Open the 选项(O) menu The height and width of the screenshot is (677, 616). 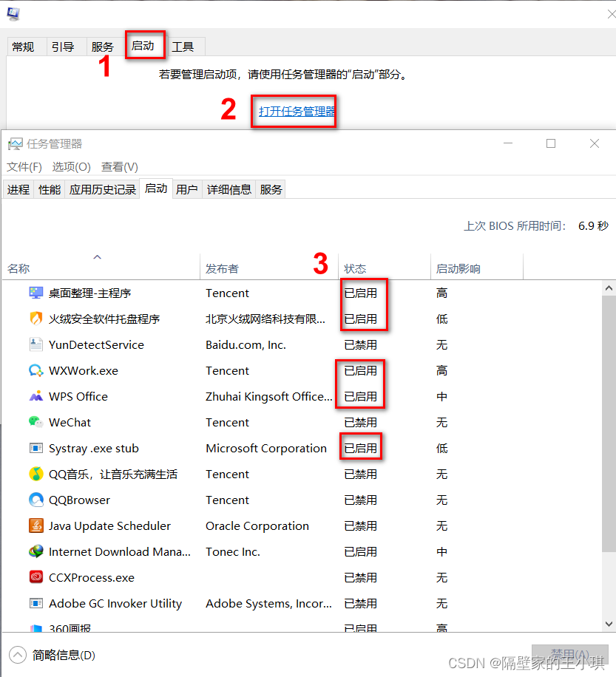(71, 166)
